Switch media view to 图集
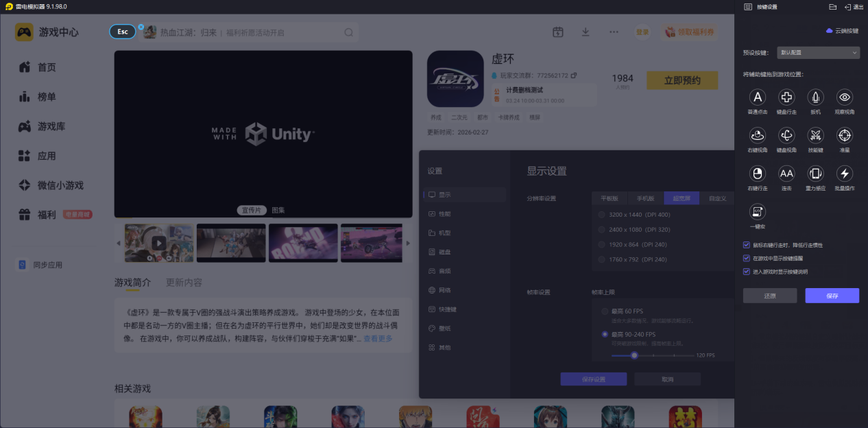 coord(278,210)
